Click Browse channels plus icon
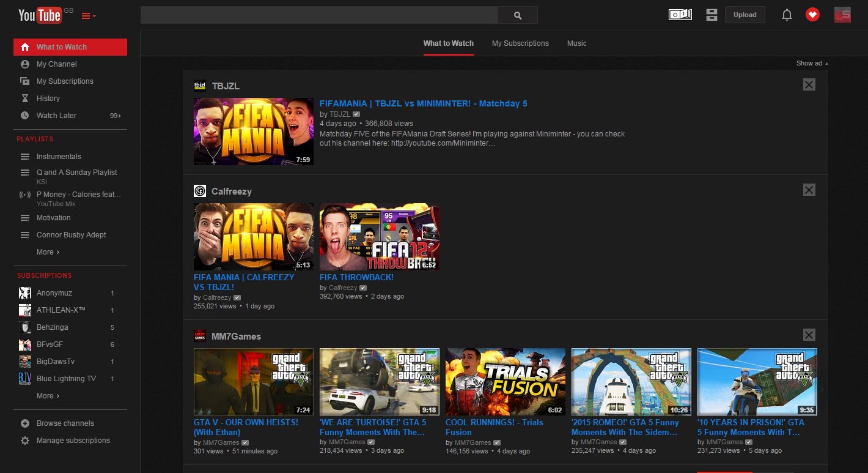Screen dimensions: 868x473 (25, 423)
